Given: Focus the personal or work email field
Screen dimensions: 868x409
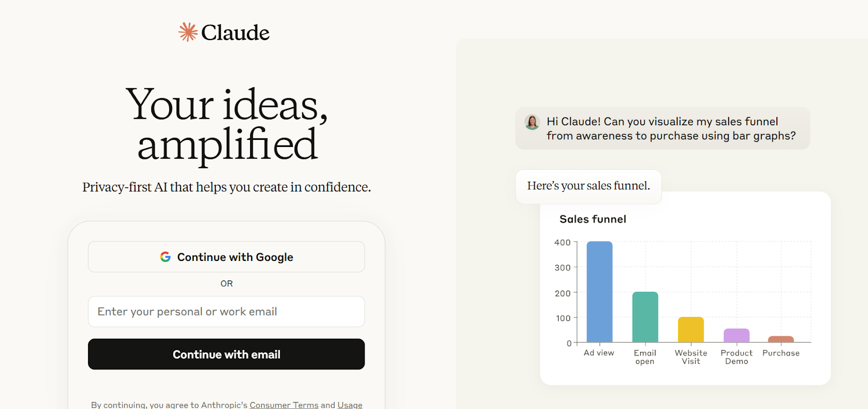Looking at the screenshot, I should (x=226, y=311).
